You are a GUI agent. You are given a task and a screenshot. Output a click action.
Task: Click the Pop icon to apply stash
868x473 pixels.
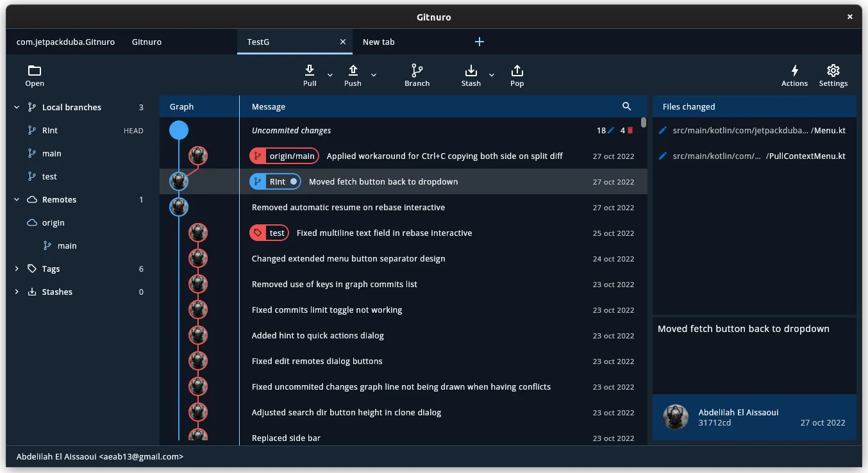517,71
